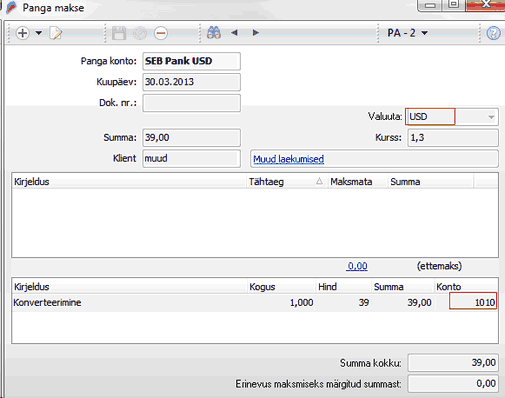The height and width of the screenshot is (398, 505).
Task: Click the Valuuta USD field
Action: pos(430,117)
